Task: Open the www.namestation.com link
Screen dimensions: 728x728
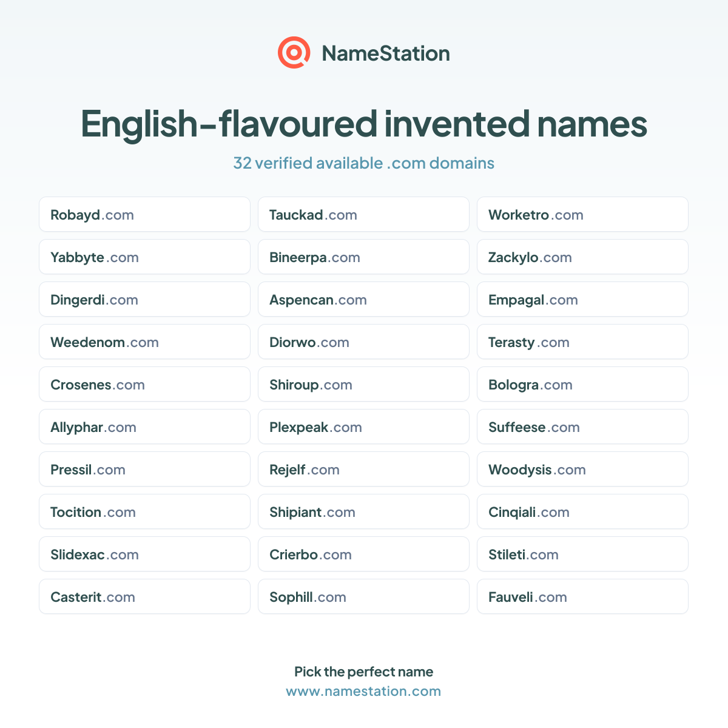Action: pyautogui.click(x=363, y=691)
